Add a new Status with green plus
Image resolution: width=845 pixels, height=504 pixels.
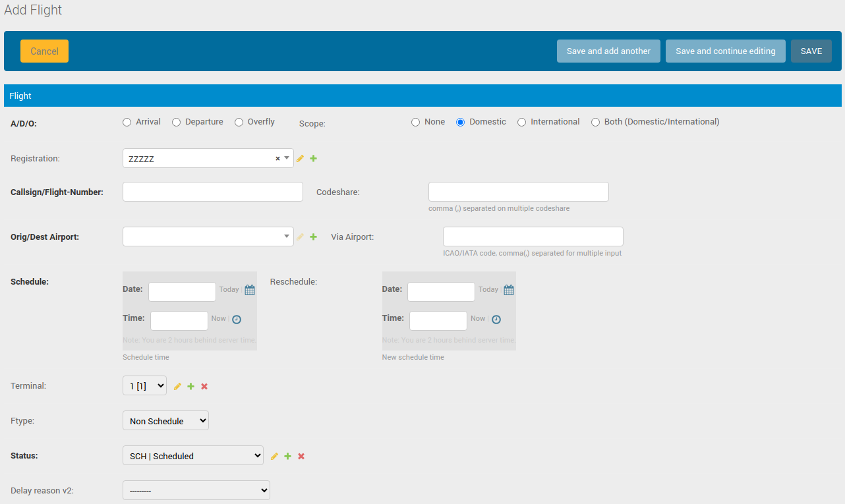[x=287, y=457]
